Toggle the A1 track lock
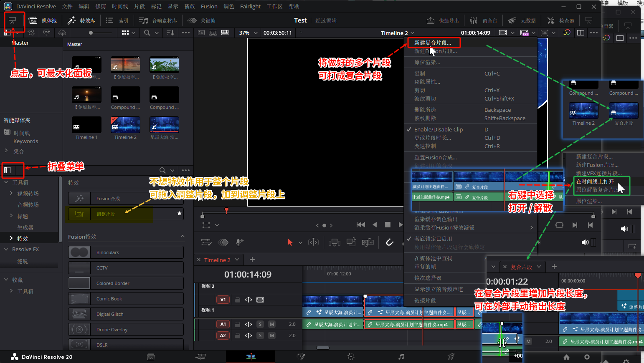The image size is (644, 363). point(238,324)
